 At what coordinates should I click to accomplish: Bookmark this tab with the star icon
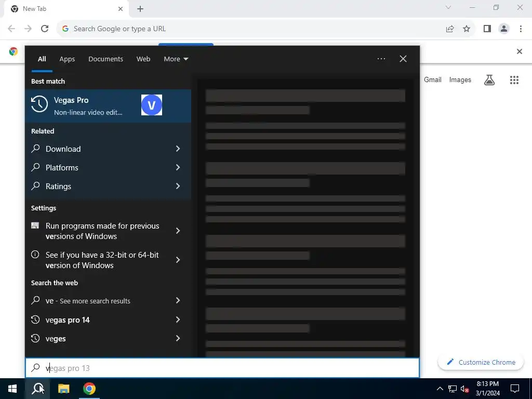467,29
